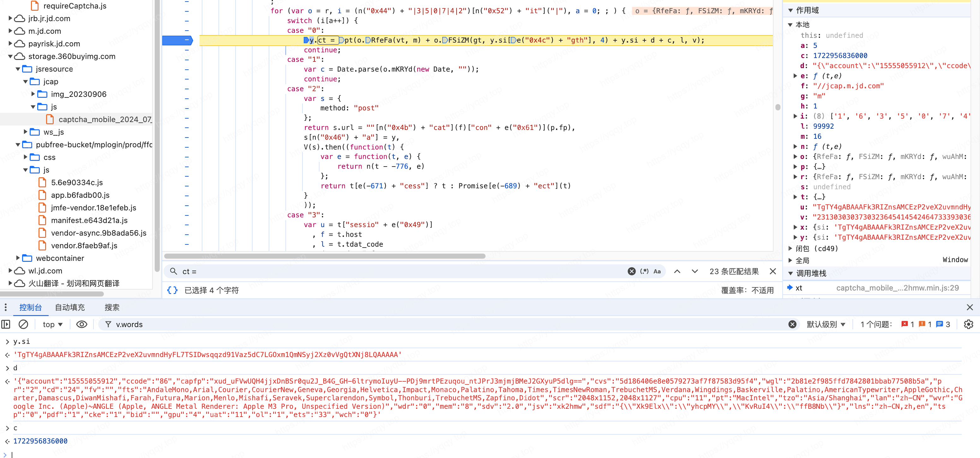Viewport: 980px width, 458px height.
Task: Collapse the 本地 local scope
Action: (x=791, y=25)
